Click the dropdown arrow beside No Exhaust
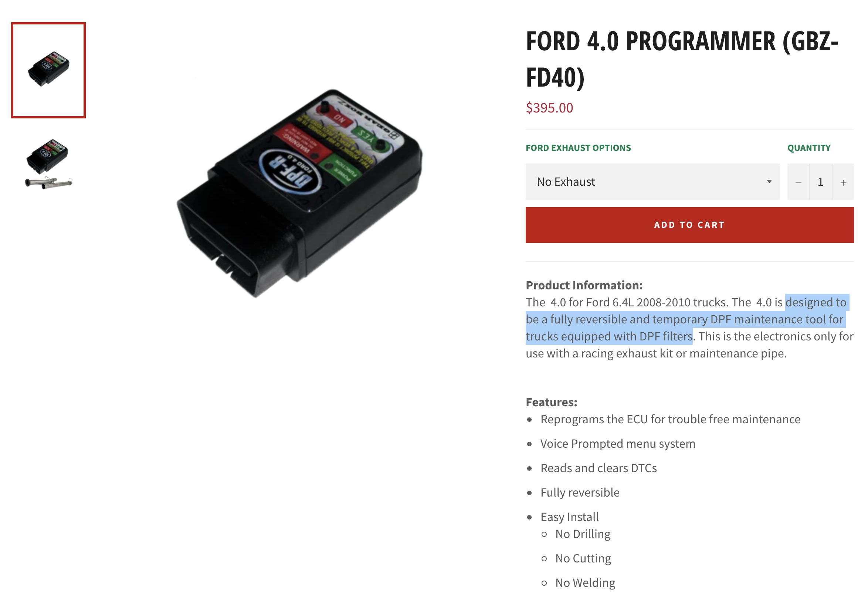This screenshot has width=868, height=595. coord(769,182)
